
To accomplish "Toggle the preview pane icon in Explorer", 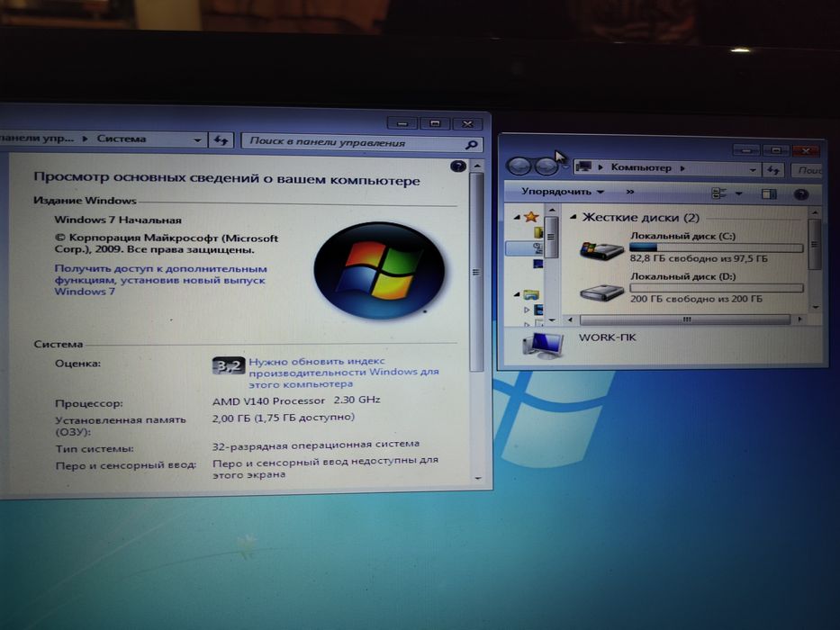I will [769, 193].
